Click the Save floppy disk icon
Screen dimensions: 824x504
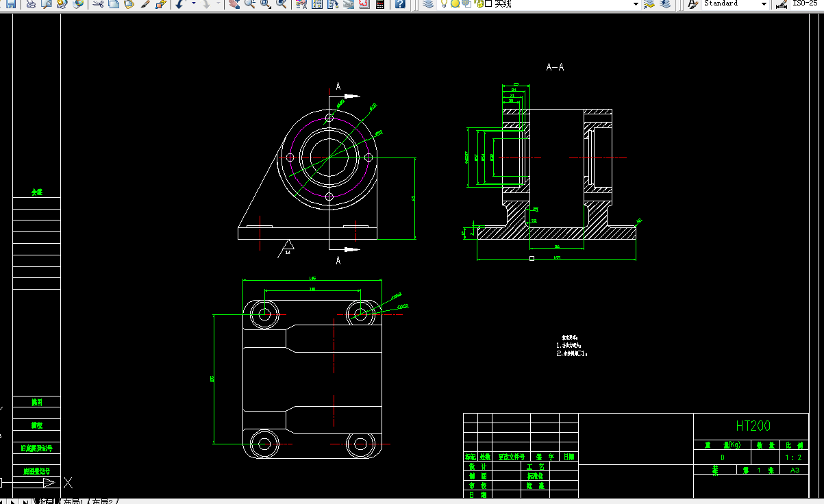(11, 4)
